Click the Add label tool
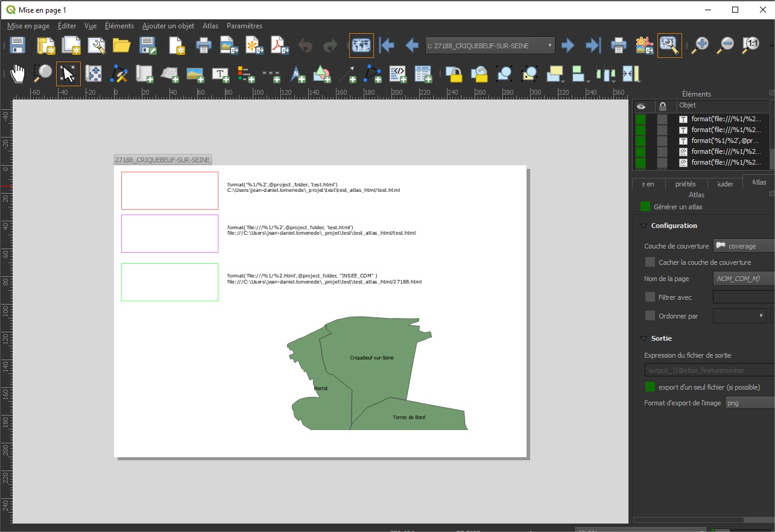The image size is (775, 532). pyautogui.click(x=221, y=74)
